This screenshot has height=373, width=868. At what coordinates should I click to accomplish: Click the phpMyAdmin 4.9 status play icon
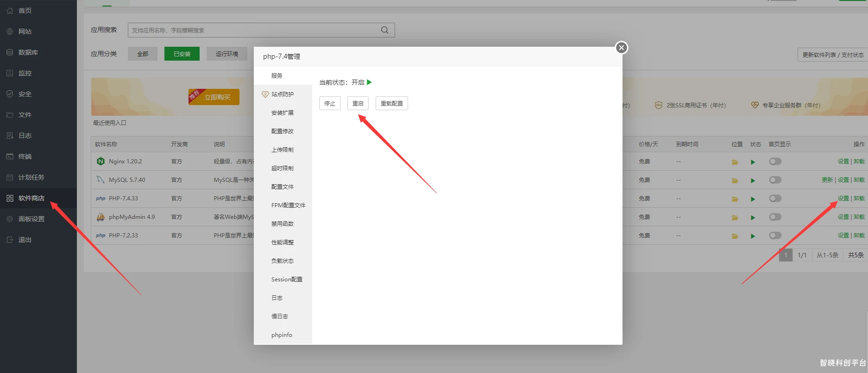[753, 218]
